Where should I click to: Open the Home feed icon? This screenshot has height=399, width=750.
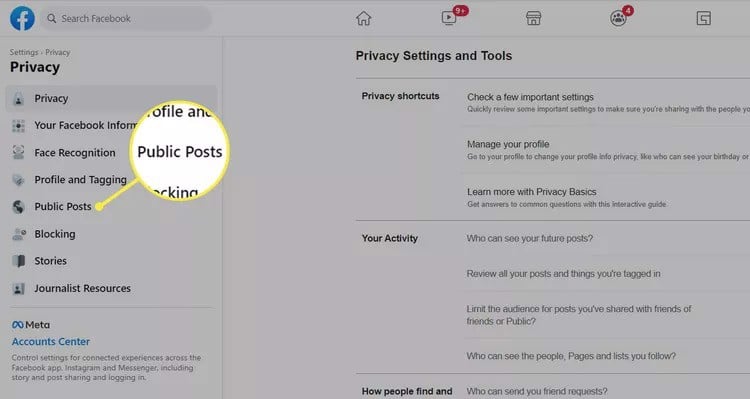tap(364, 19)
